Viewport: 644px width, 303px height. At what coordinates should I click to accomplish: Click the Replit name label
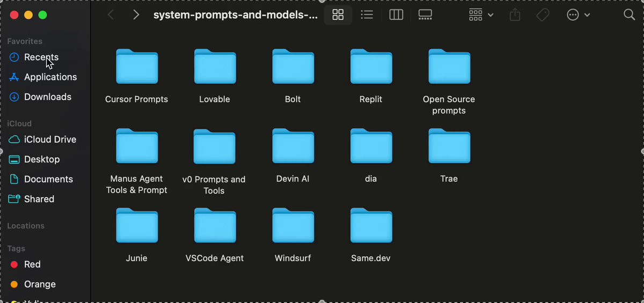point(371,99)
